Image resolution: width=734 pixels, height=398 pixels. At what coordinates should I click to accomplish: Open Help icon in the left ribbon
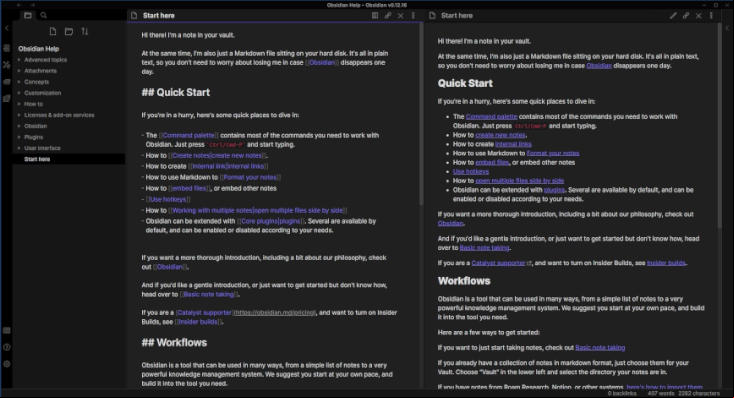coord(7,347)
